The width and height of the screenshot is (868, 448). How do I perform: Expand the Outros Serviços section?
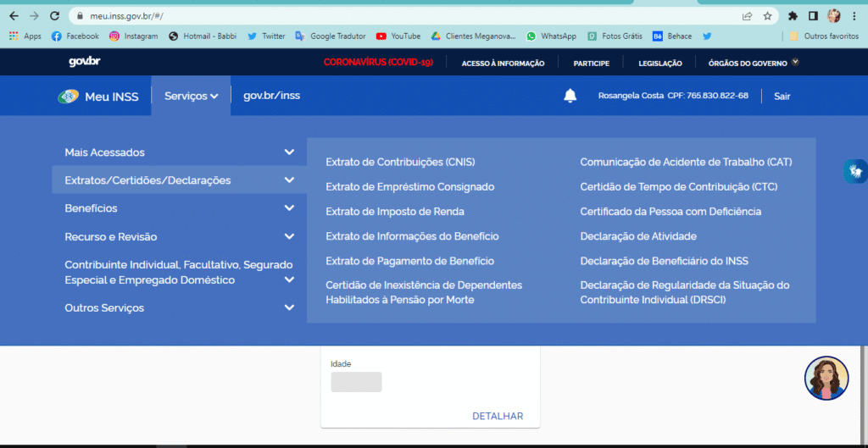pos(180,308)
